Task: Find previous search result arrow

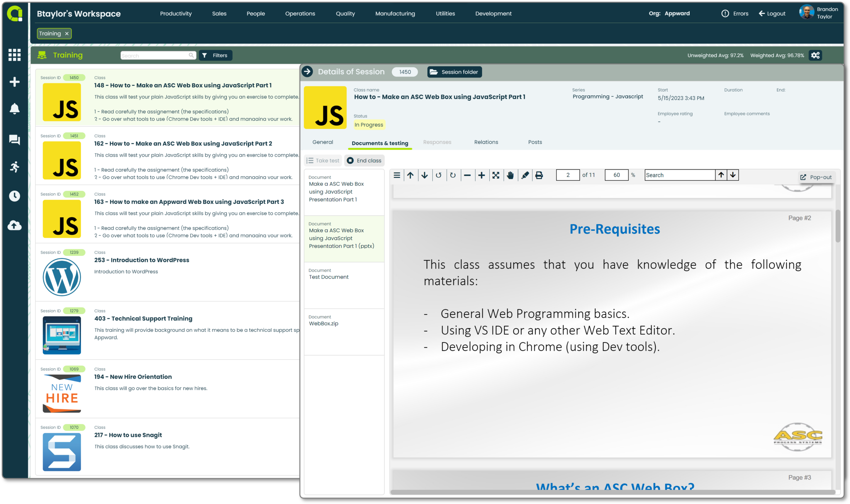Action: (x=721, y=175)
